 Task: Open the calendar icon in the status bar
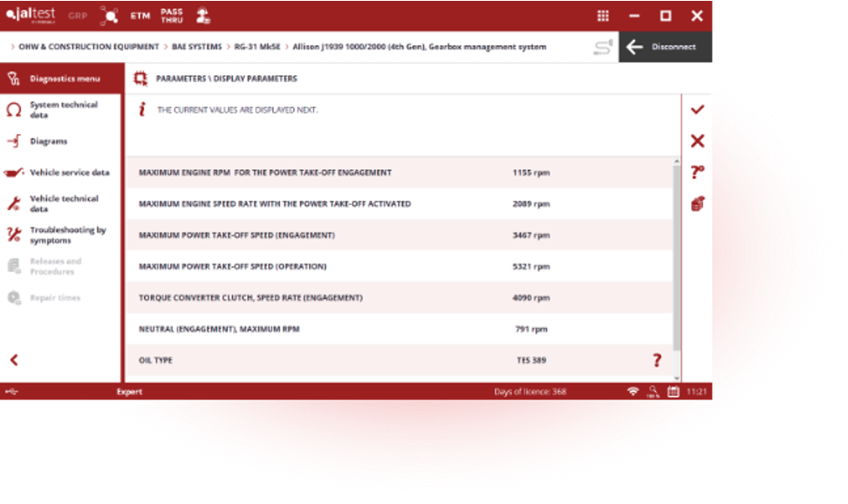point(673,392)
